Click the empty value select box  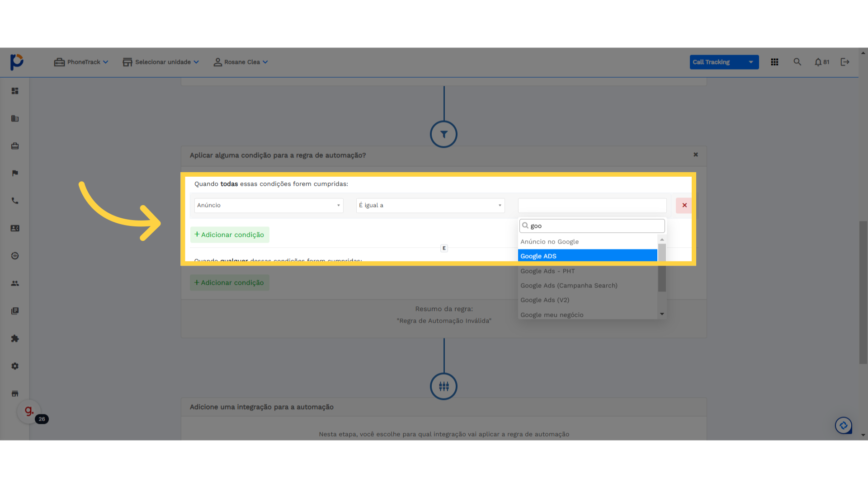[592, 206]
